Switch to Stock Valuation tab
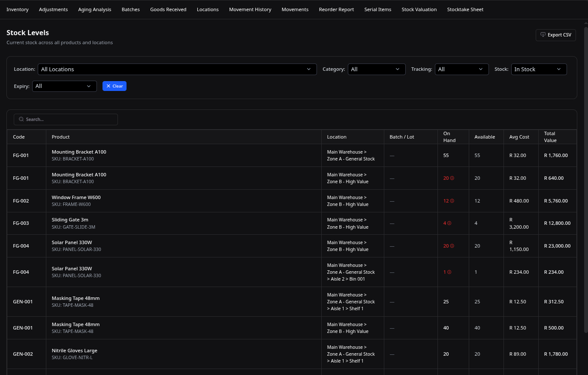 [419, 9]
